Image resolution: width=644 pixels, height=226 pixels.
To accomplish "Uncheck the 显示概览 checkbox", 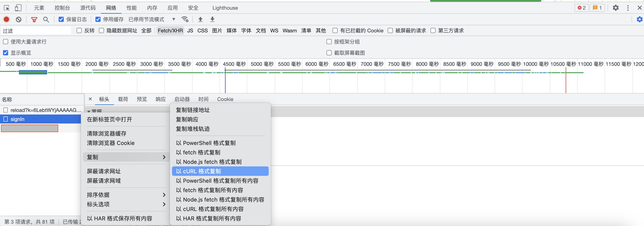I will click(x=6, y=53).
